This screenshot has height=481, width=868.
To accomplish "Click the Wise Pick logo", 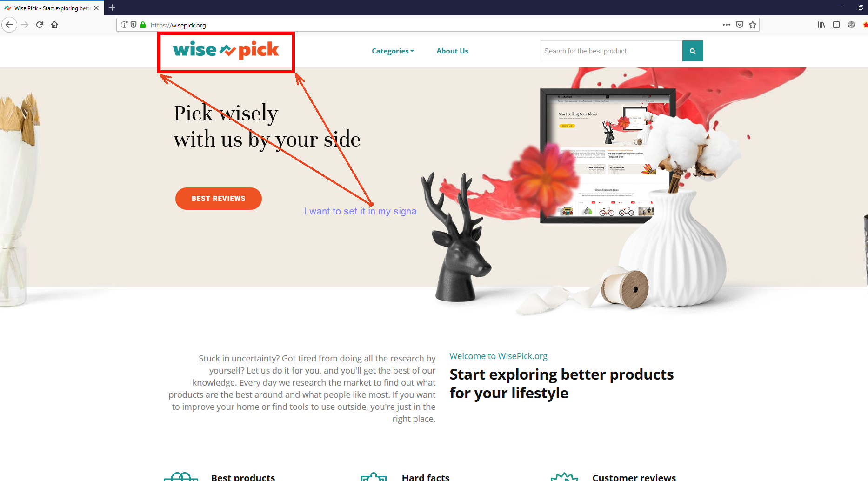I will [226, 50].
